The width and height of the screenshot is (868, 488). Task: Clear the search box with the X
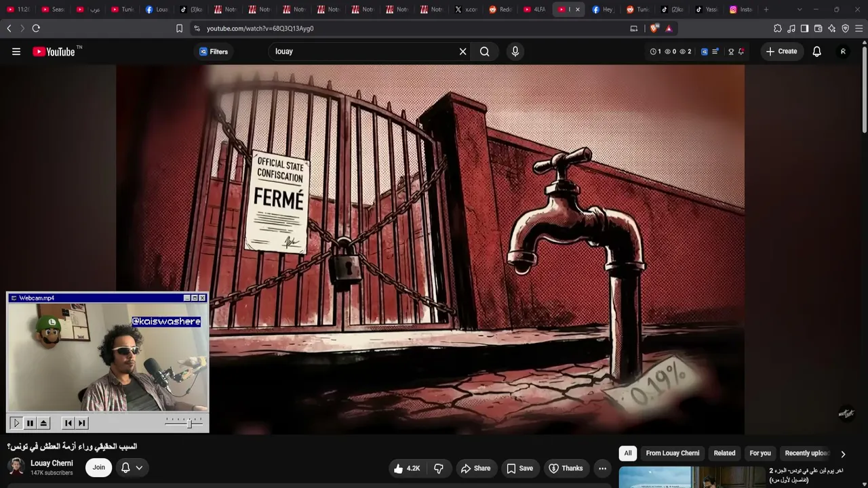[463, 52]
